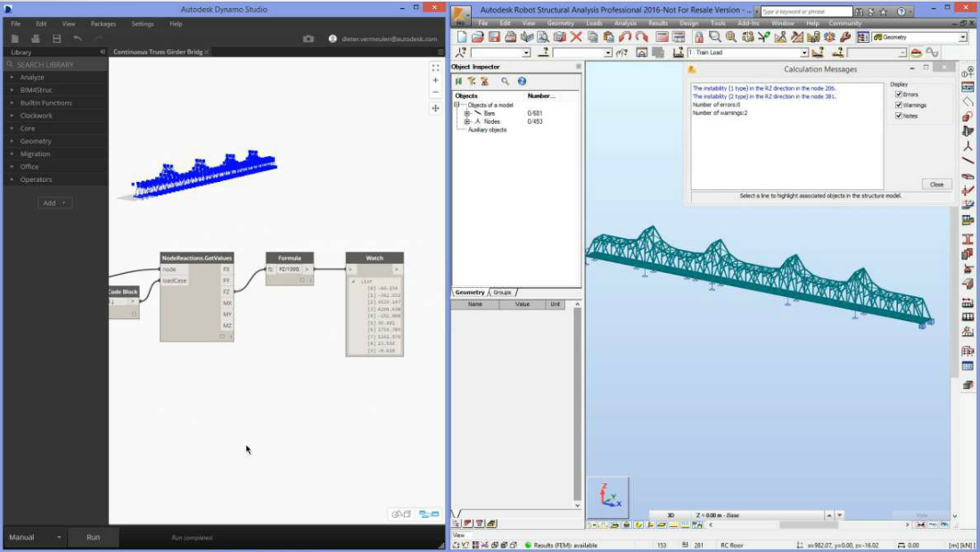Open the Geometry layout dropdown in Robot
Screen dimensions: 980x552
pyautogui.click(x=961, y=37)
